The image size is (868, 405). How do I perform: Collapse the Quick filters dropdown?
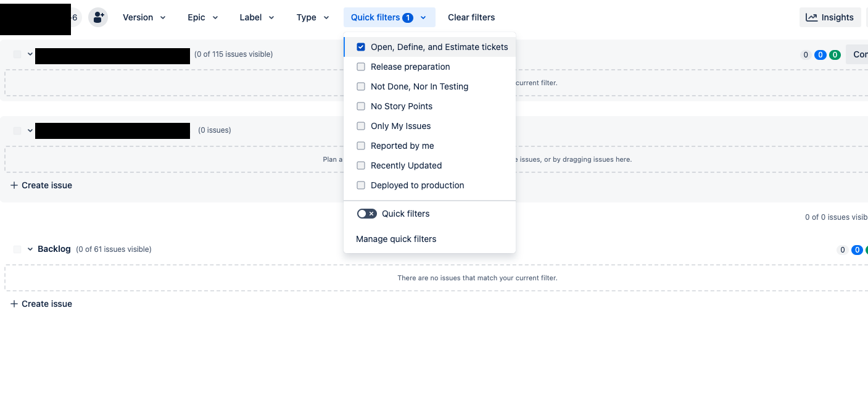coord(389,17)
